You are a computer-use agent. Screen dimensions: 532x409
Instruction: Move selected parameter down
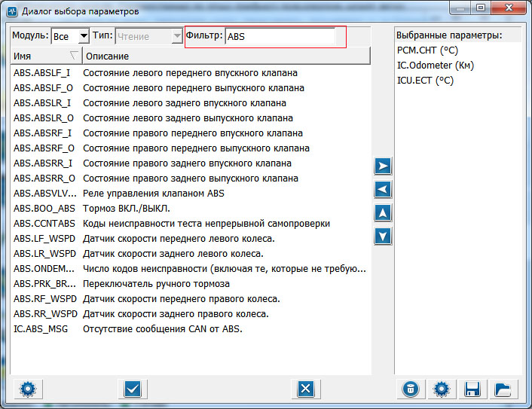pos(383,236)
